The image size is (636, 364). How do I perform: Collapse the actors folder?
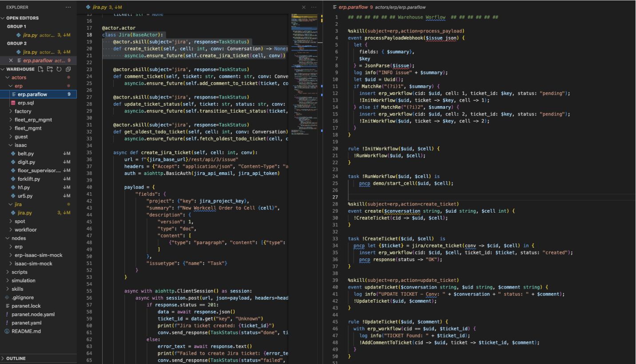coord(8,78)
